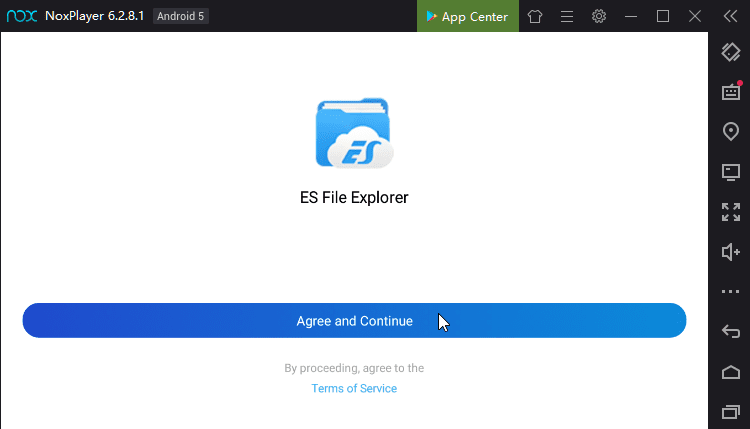The height and width of the screenshot is (429, 750).
Task: Open the NoxPlayer hamburger menu
Action: tap(567, 16)
